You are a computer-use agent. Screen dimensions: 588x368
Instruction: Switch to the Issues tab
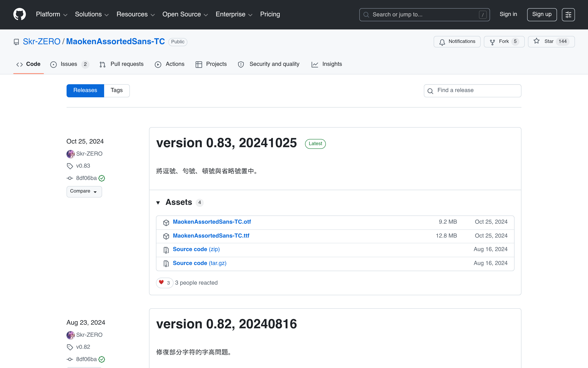pyautogui.click(x=69, y=64)
